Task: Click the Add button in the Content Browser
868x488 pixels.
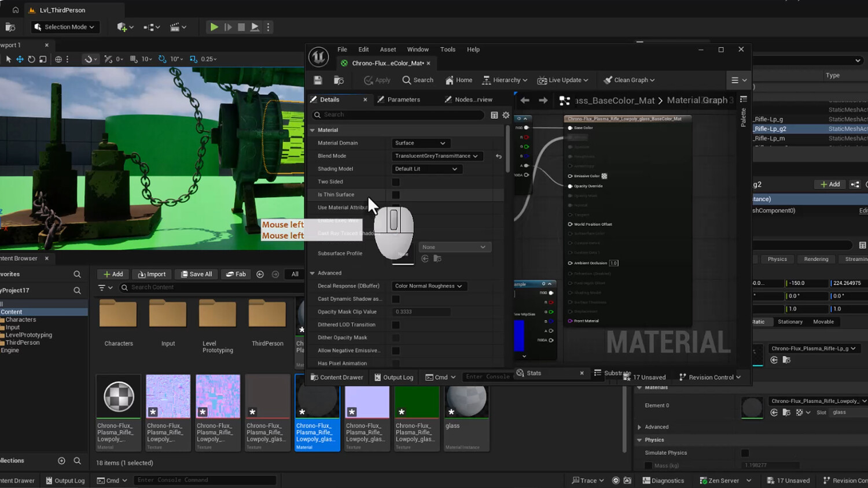Action: (x=113, y=274)
